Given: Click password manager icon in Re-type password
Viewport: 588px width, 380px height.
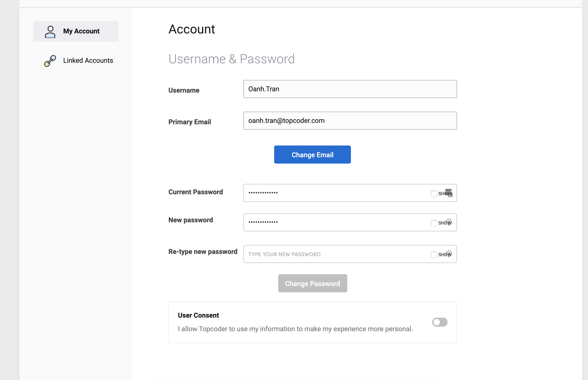Looking at the screenshot, I should coord(449,254).
